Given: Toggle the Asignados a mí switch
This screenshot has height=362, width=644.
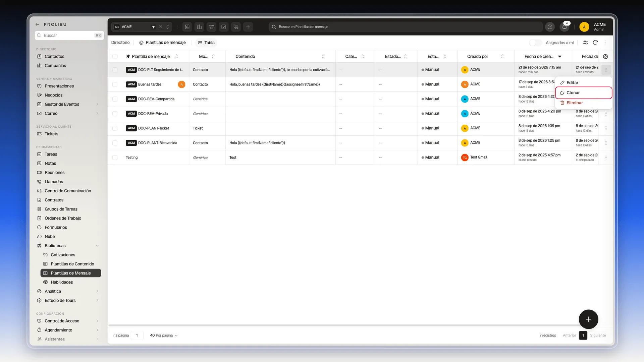Looking at the screenshot, I should [535, 43].
